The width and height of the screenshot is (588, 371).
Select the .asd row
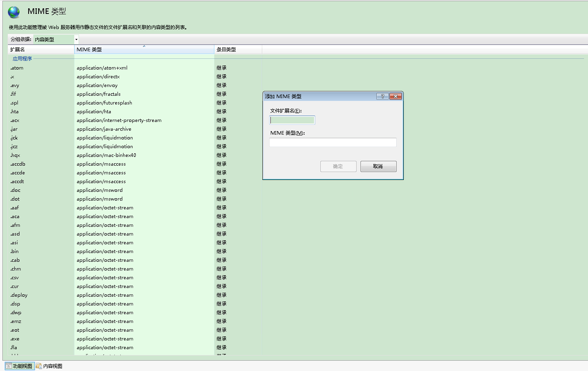(135, 234)
